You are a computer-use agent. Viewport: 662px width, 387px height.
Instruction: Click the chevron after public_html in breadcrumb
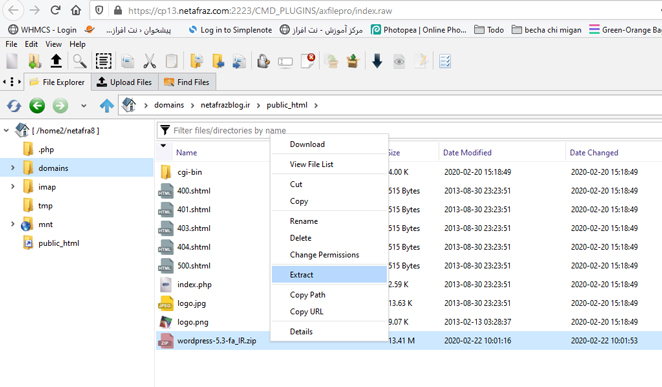316,105
